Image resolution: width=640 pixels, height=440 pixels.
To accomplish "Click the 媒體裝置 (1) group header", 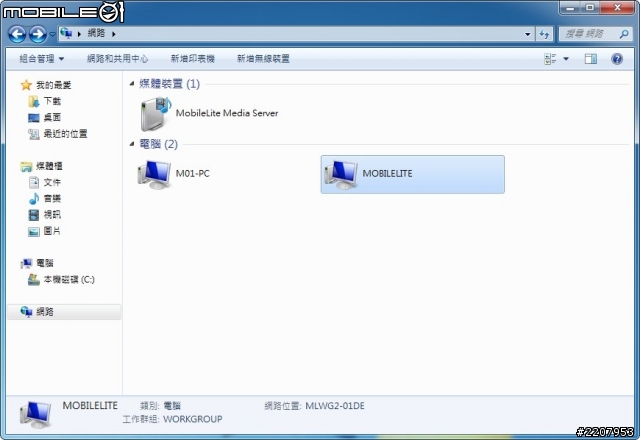I will click(169, 84).
